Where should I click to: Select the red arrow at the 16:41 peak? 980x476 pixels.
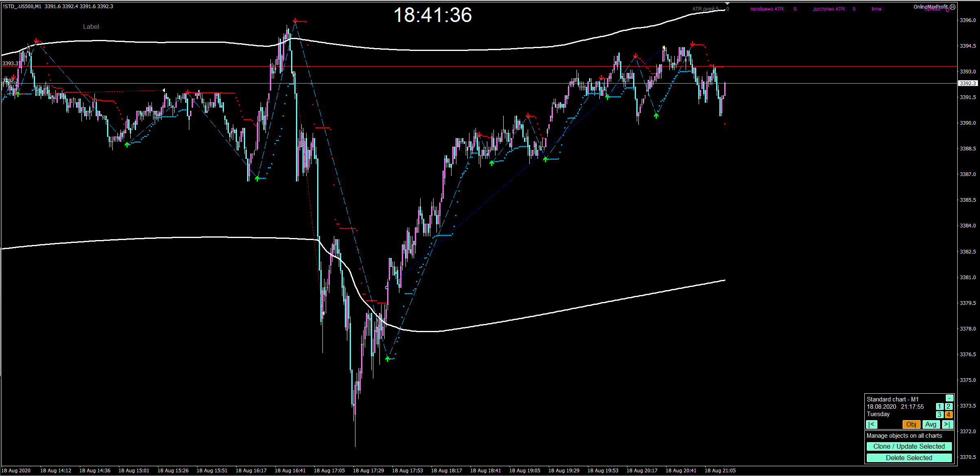pos(295,20)
